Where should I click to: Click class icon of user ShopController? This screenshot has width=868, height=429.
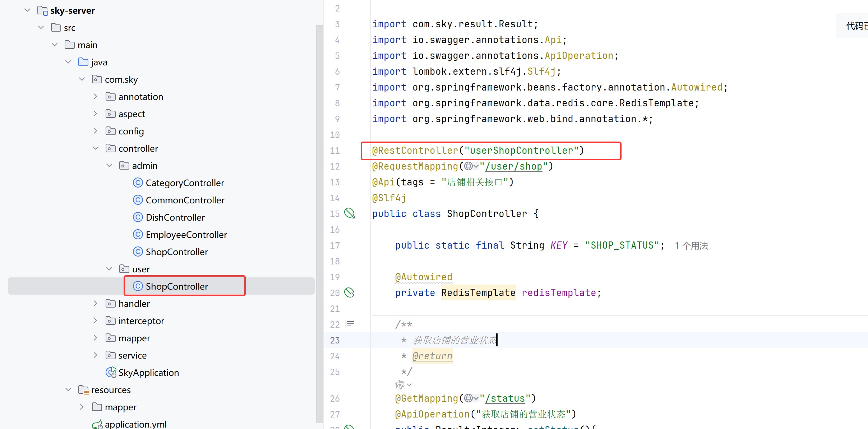138,286
